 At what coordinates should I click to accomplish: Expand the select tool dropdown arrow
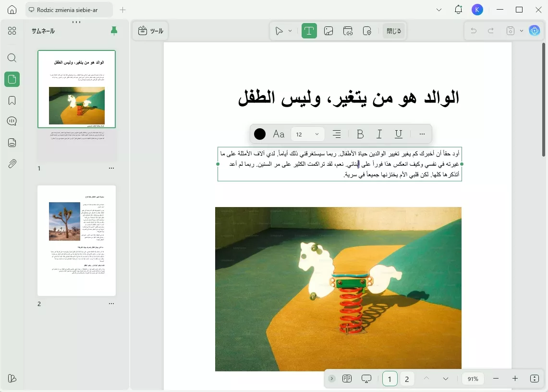290,31
